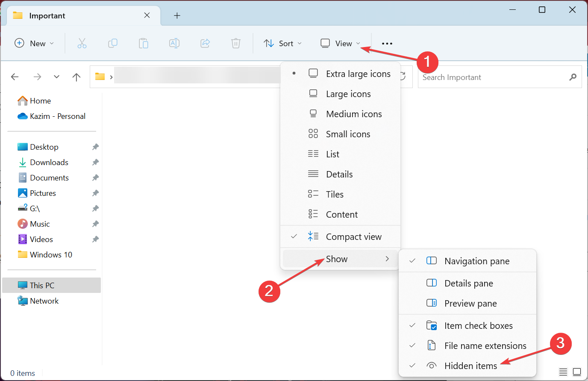Screen dimensions: 588x381
Task: Click the pin icon next to Videos
Action: point(95,239)
